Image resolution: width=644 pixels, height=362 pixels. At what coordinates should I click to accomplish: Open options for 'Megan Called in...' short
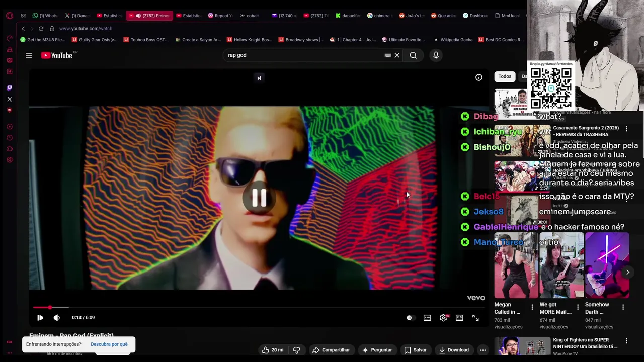pyautogui.click(x=532, y=307)
